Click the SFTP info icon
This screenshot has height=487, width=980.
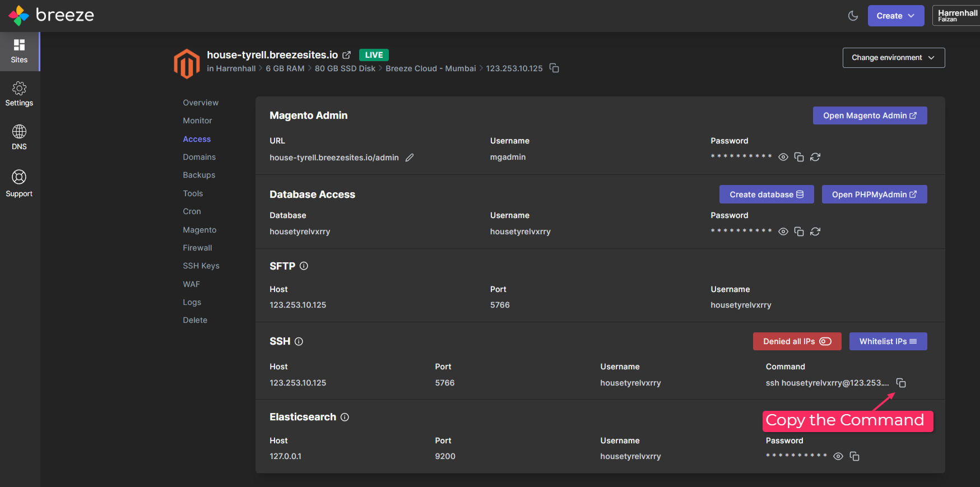tap(304, 266)
